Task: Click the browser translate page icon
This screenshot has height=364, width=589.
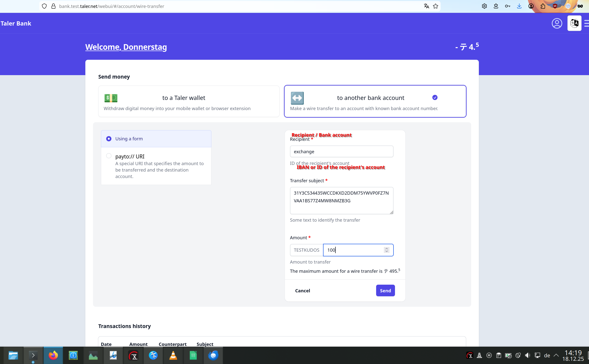Action: pos(426,6)
